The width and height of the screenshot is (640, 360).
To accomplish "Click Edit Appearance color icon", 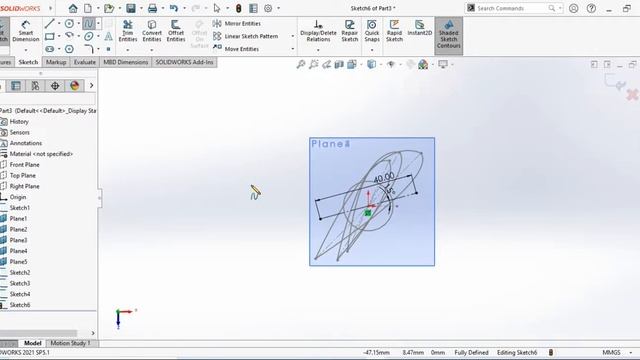I will coord(423,64).
